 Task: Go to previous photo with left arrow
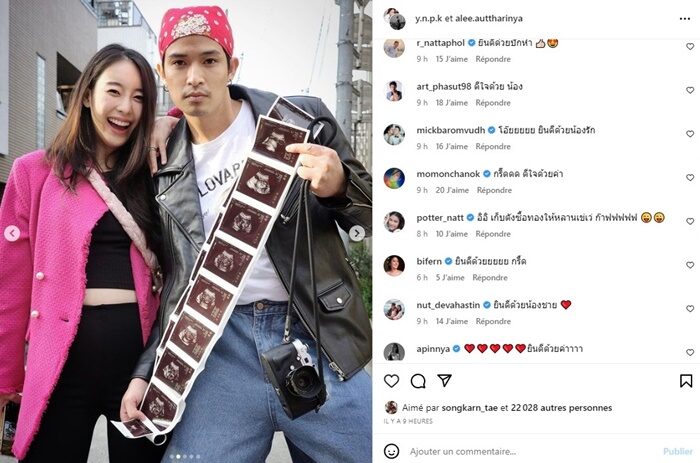coord(12,233)
